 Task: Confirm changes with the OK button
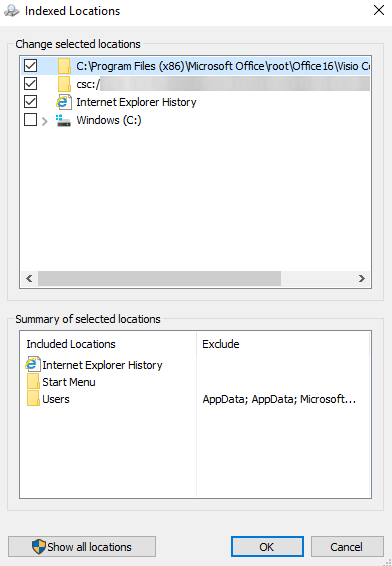tap(267, 547)
